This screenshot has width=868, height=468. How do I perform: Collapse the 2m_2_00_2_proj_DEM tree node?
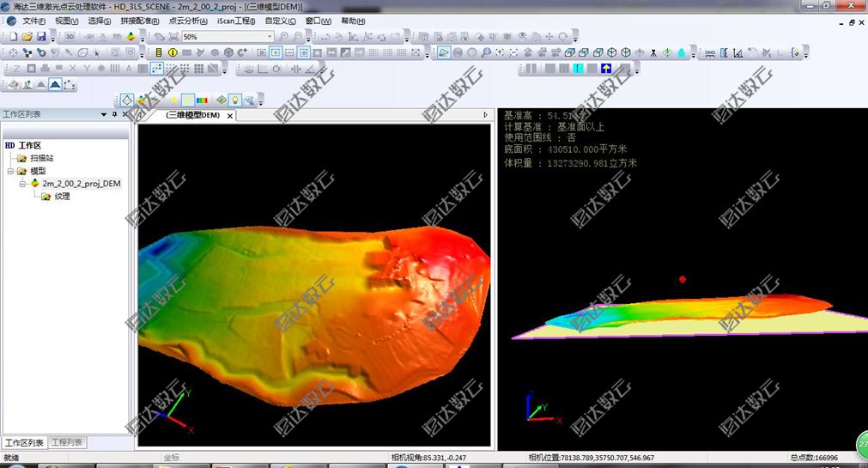23,184
